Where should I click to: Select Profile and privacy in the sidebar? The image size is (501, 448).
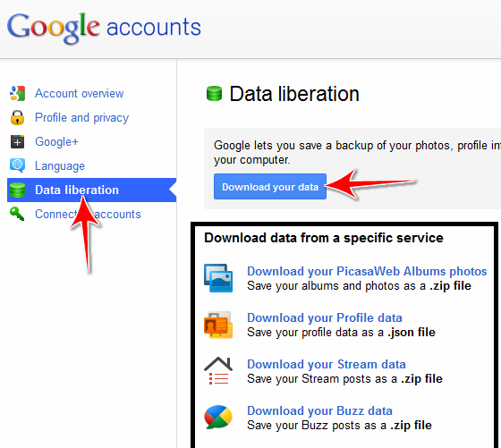click(x=81, y=118)
